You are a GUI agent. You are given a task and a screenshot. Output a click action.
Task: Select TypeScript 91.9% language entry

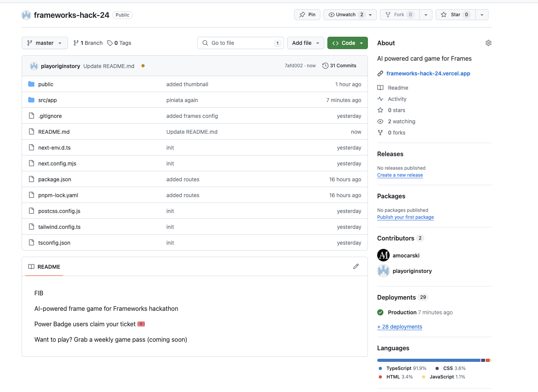point(402,368)
